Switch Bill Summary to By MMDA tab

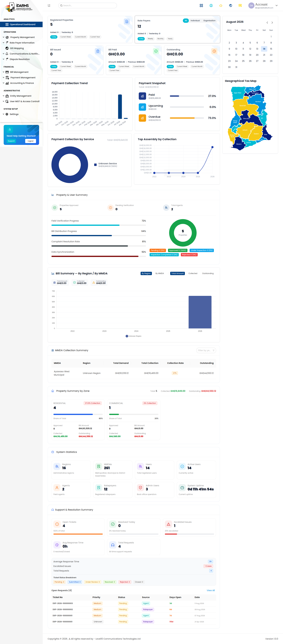pyautogui.click(x=160, y=273)
